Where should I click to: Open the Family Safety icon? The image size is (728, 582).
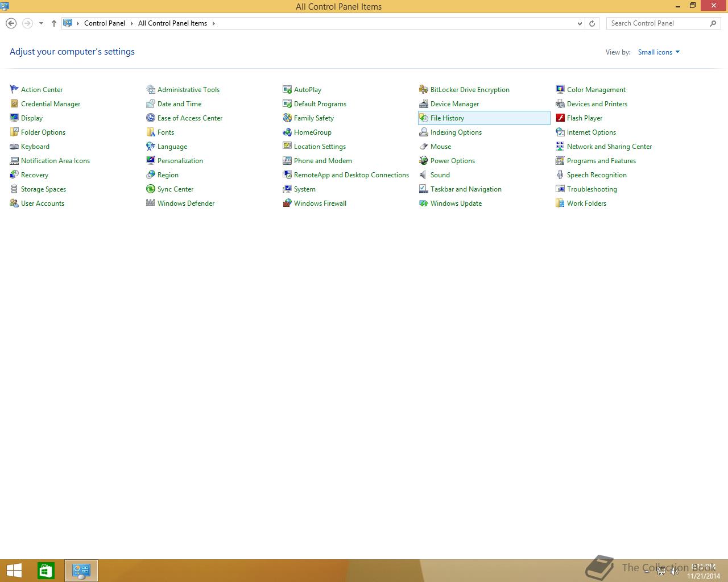tap(287, 118)
